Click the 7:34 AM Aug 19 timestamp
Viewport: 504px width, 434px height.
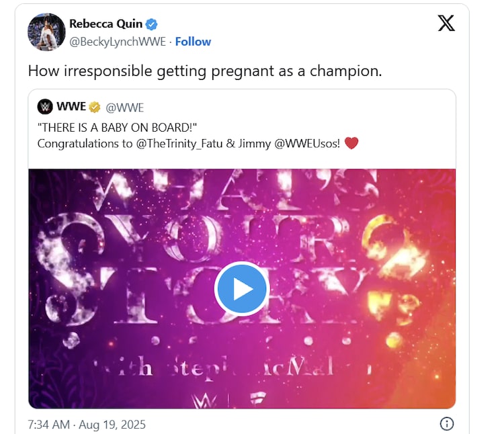[x=87, y=425]
